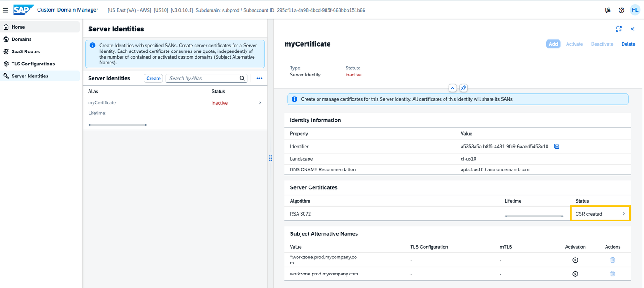Click the Lifetime column header

tap(513, 201)
